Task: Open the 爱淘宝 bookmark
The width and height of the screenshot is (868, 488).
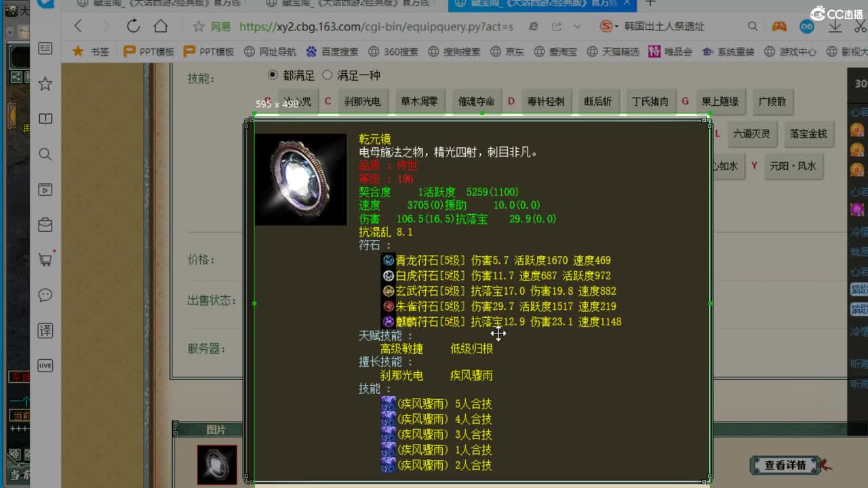Action: pos(555,52)
